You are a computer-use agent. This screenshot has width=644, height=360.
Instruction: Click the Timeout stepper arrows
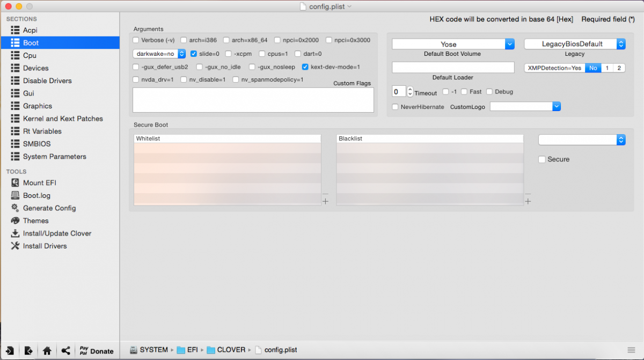(x=410, y=92)
